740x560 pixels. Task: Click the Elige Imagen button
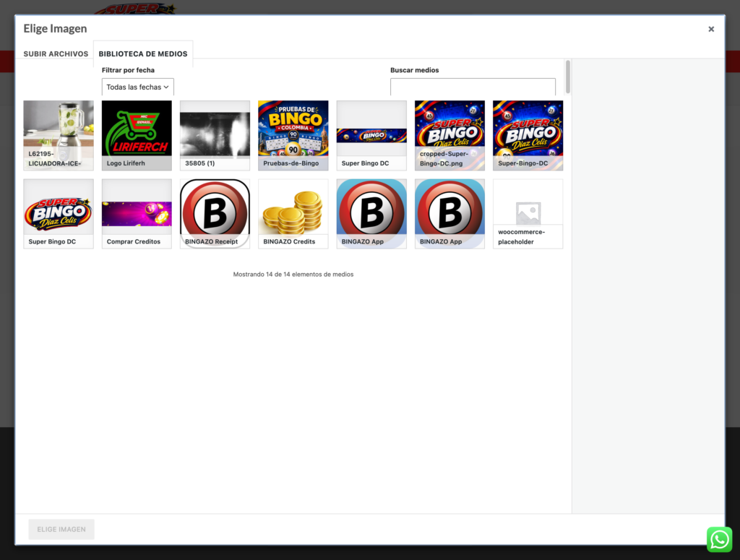pyautogui.click(x=61, y=530)
